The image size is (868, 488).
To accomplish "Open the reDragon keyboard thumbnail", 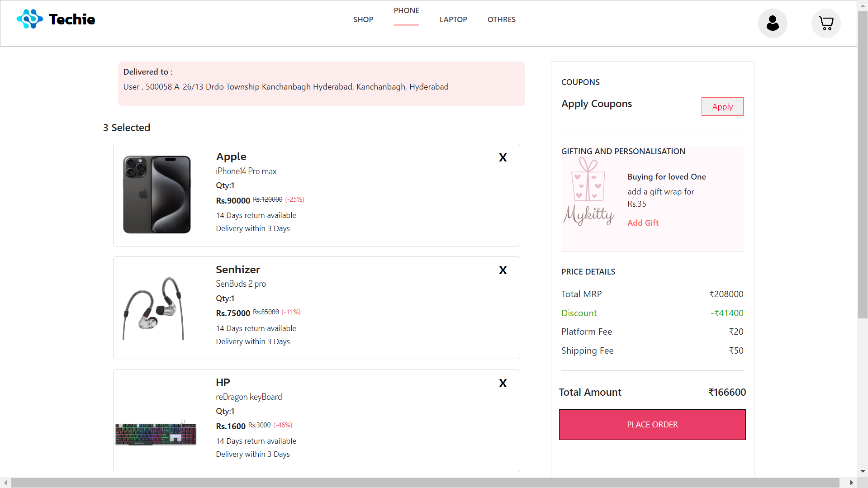I will (x=156, y=433).
